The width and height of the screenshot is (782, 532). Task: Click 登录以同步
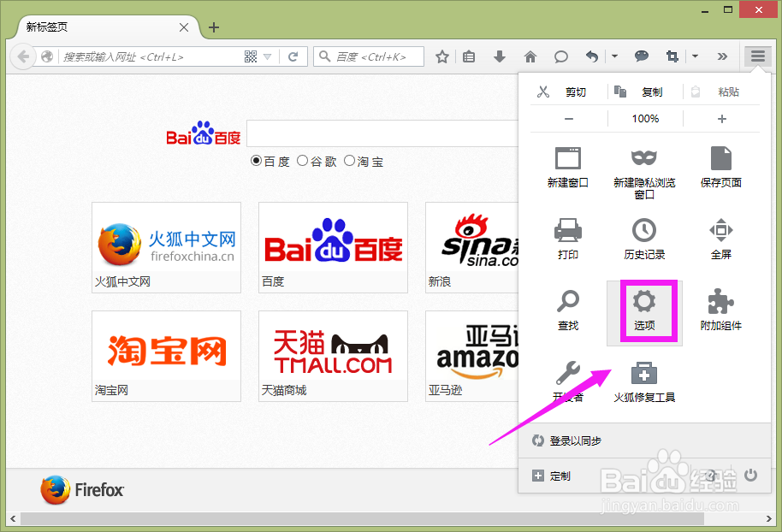click(576, 440)
